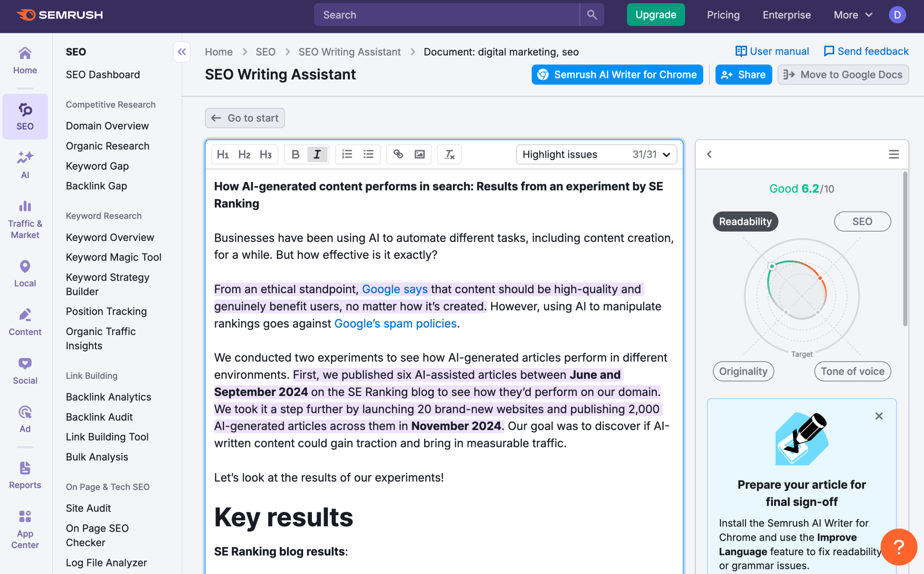Screen dimensions: 924x574
Task: Open the AI section in sidebar
Action: [x=25, y=165]
